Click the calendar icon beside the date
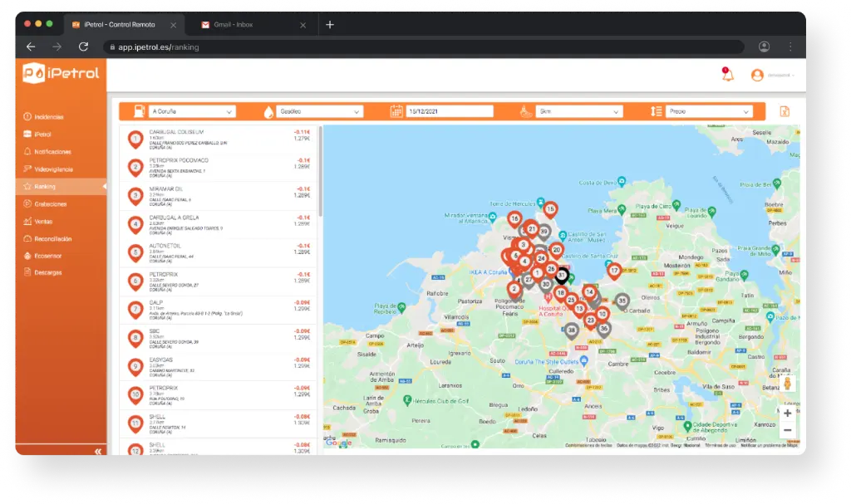Screen dimensions: 851x504 397,111
